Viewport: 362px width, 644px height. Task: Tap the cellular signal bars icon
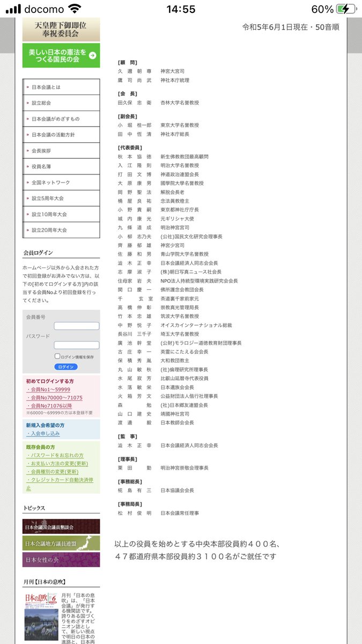[x=13, y=10]
